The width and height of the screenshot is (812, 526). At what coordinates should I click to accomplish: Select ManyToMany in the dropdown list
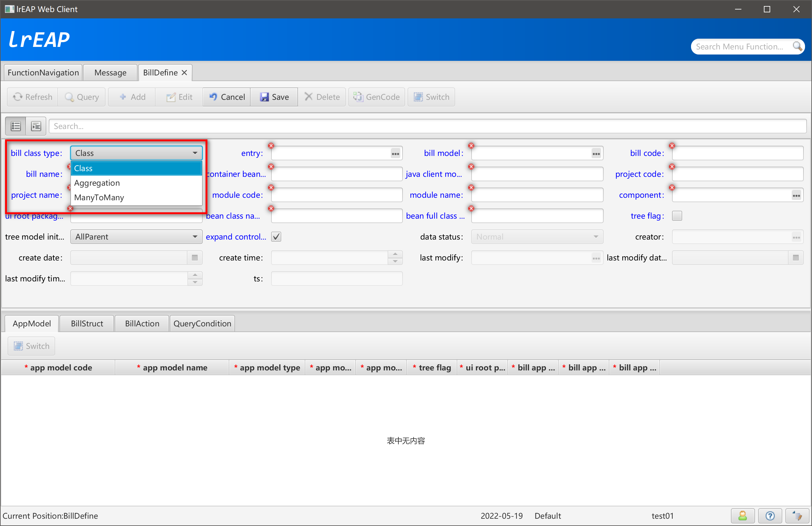(x=136, y=198)
